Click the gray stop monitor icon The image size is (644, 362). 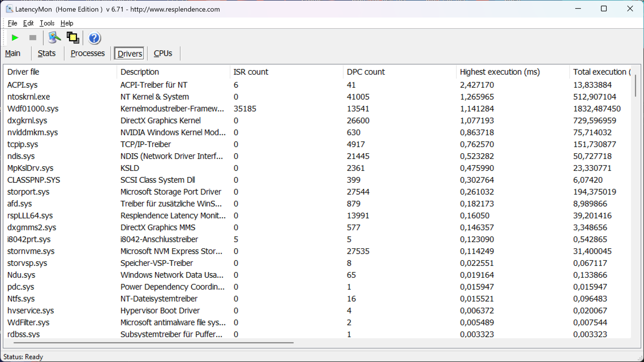pos(33,38)
